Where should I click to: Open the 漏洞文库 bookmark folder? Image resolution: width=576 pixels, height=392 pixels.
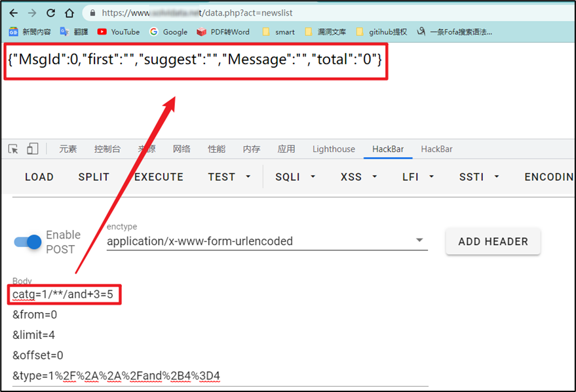(x=326, y=32)
